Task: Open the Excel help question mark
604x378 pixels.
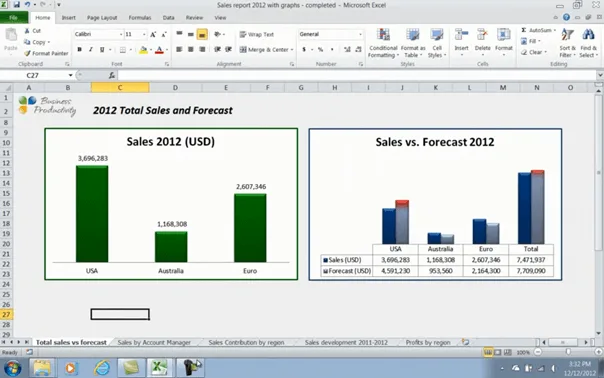Action: [566, 17]
